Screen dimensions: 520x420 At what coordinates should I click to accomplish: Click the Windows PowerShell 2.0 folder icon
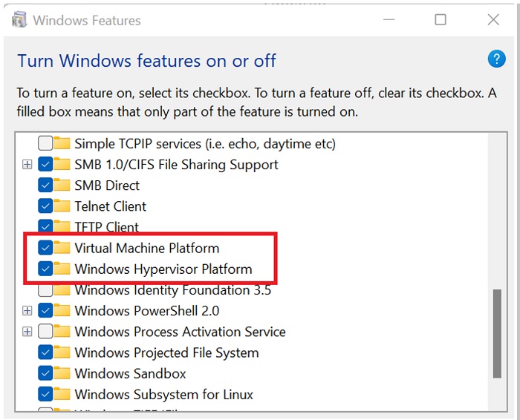(x=62, y=311)
